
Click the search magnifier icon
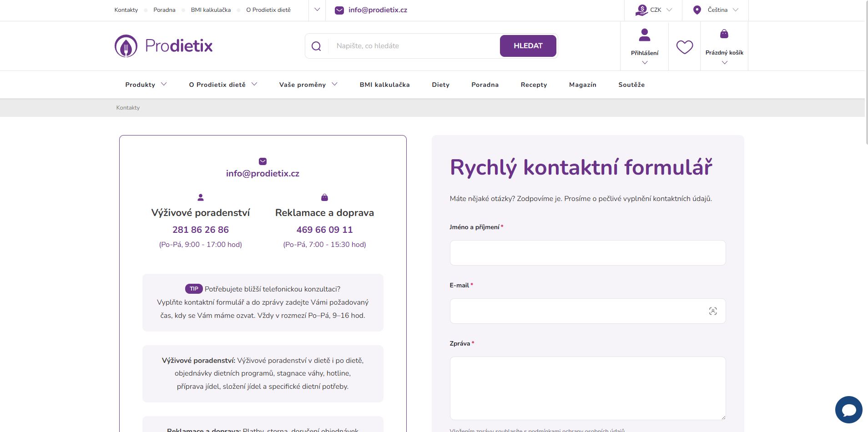pyautogui.click(x=316, y=46)
